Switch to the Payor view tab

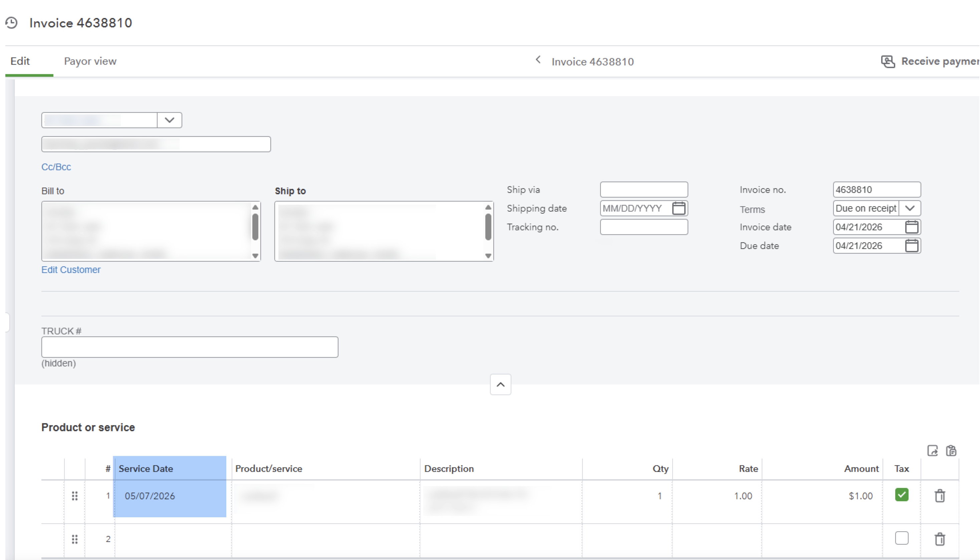tap(90, 61)
